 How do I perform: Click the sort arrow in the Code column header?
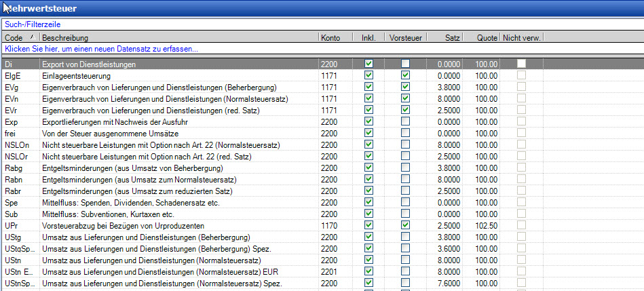[x=33, y=37]
